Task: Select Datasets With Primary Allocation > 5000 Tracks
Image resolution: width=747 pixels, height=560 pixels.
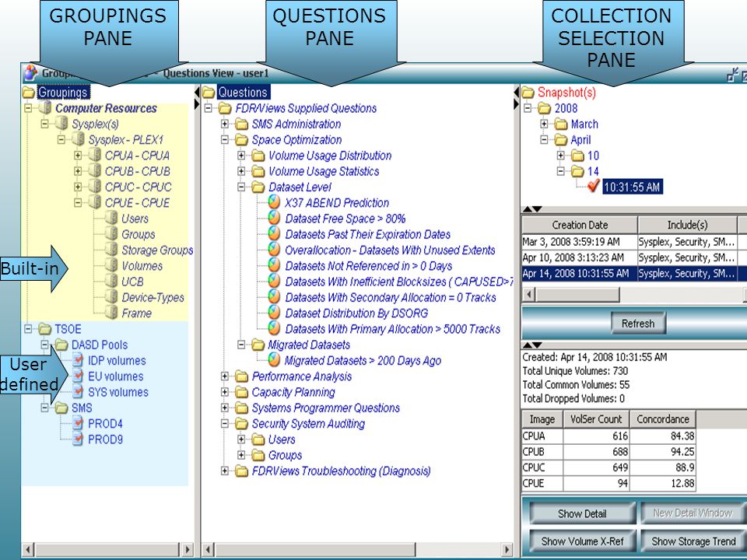Action: tap(392, 328)
